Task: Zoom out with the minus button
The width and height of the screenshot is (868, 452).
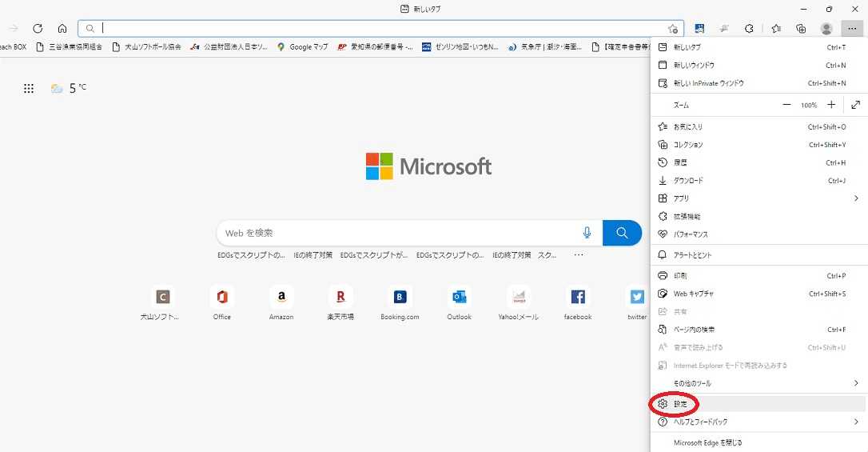Action: pyautogui.click(x=786, y=105)
